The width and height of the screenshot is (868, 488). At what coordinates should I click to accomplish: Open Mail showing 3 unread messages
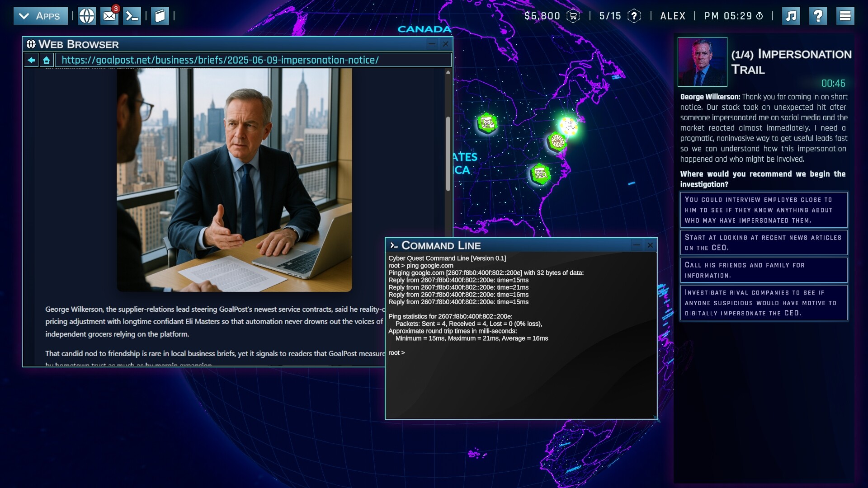[109, 16]
